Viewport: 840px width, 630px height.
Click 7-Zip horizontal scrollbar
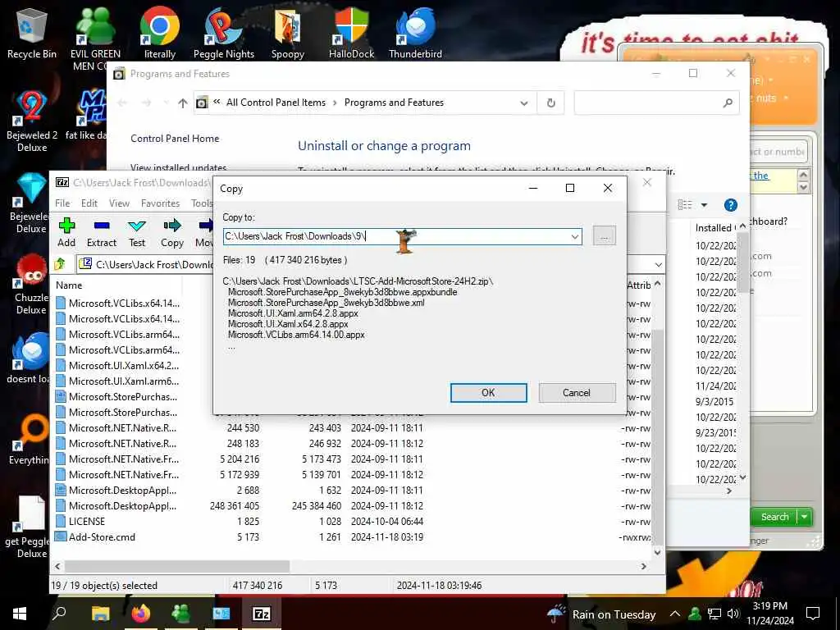click(x=177, y=566)
